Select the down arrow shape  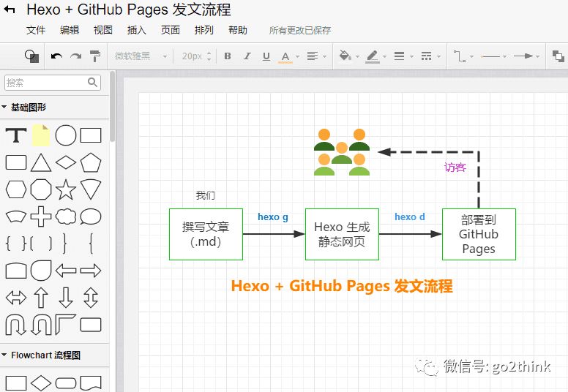(x=66, y=298)
